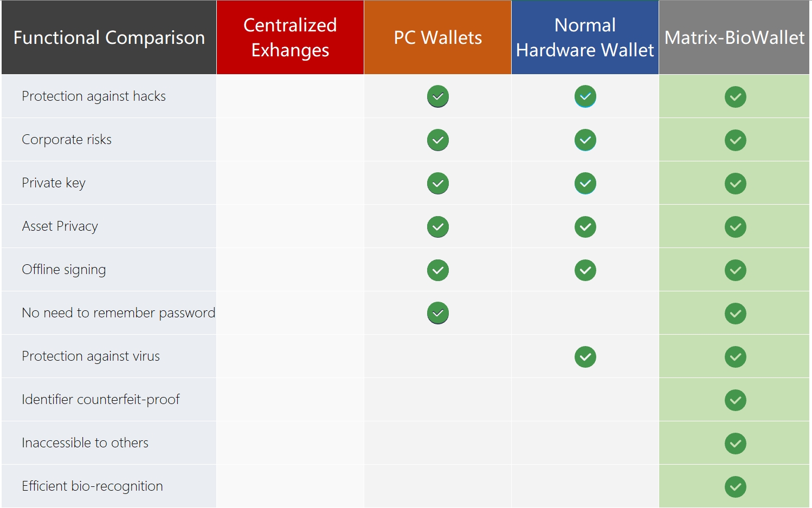The width and height of the screenshot is (812, 508).
Task: Select the Centralized Exhanges column header
Action: tap(290, 37)
